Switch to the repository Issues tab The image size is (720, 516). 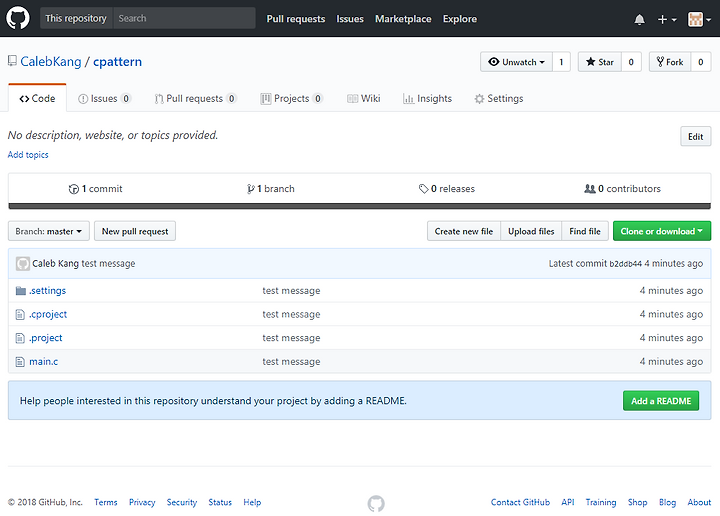click(104, 98)
